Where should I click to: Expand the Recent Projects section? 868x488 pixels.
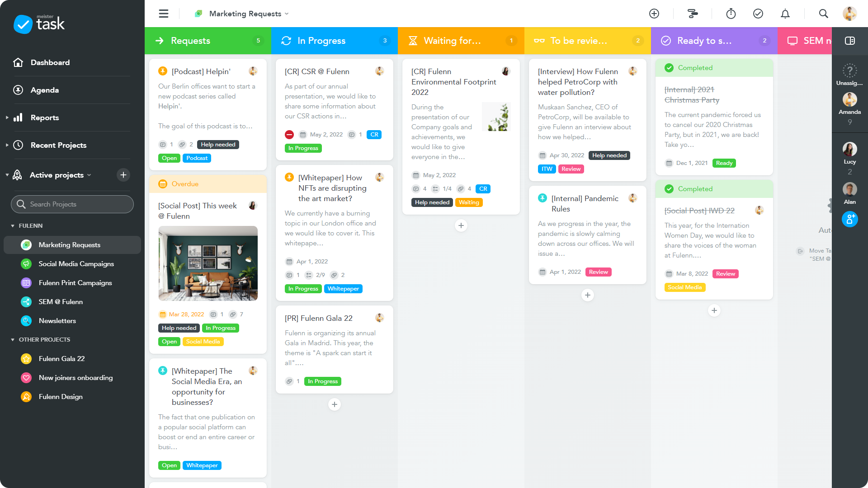point(7,145)
